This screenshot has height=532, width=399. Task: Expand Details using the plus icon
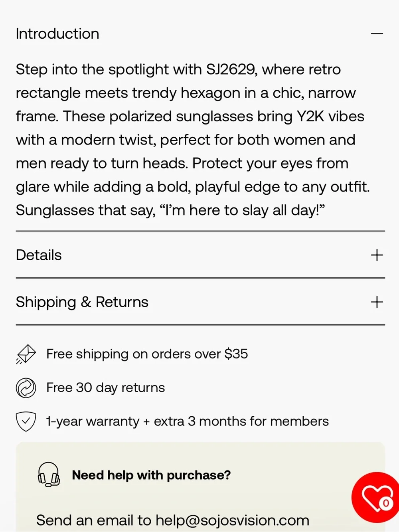click(x=377, y=255)
